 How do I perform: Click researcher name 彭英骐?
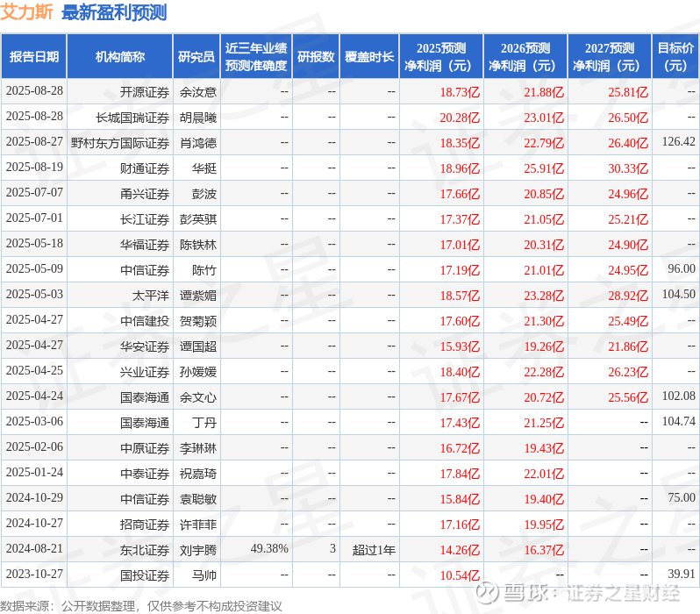pos(197,219)
